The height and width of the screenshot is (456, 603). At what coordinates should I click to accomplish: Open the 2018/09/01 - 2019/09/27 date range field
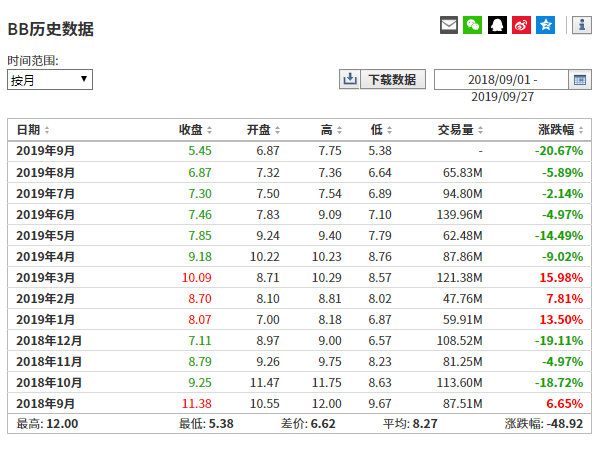coord(501,80)
